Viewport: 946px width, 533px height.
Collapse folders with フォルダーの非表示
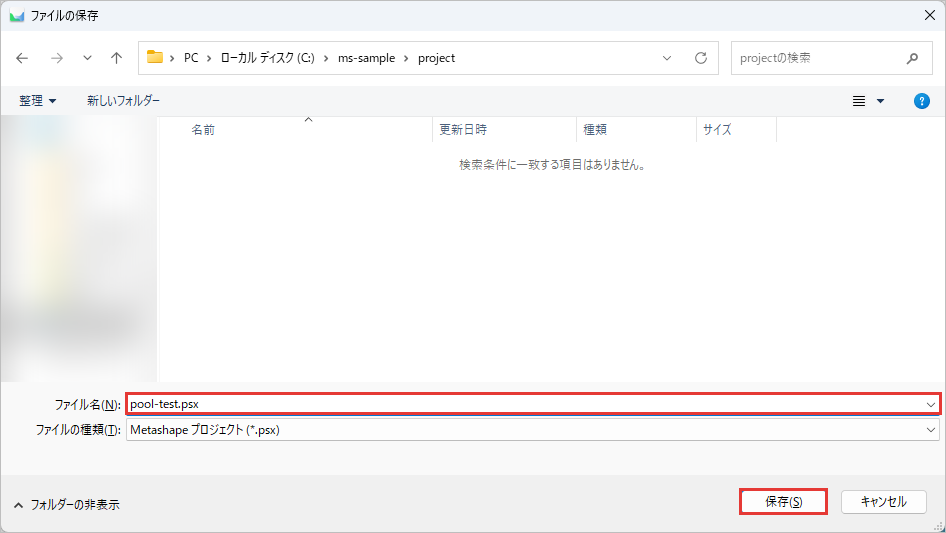[66, 505]
